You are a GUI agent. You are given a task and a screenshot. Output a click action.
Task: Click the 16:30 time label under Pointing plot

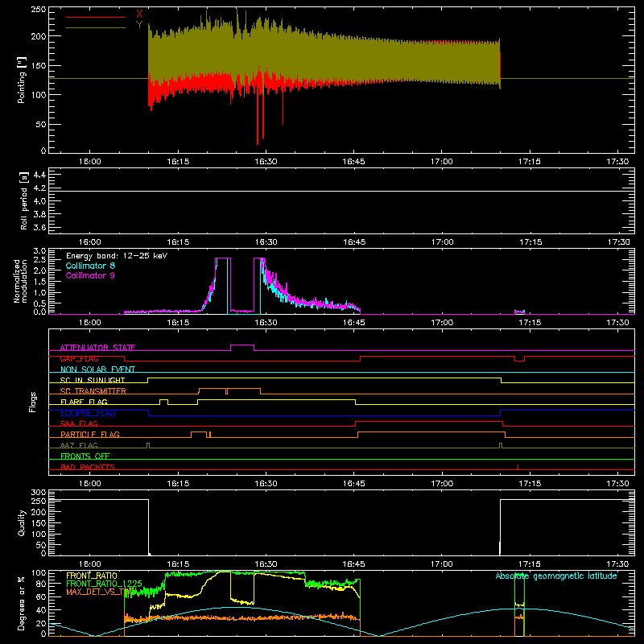pyautogui.click(x=266, y=162)
